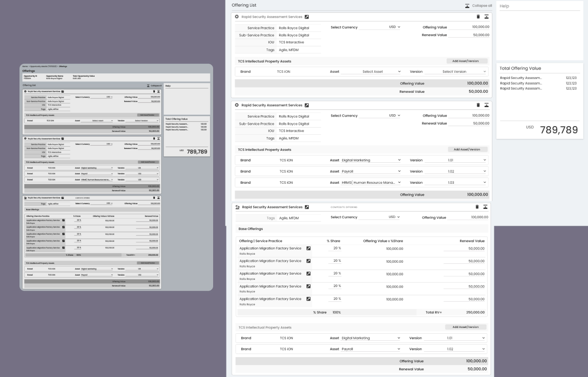Open link icon of last enlarged Application Migration row
588x377 pixels.
(x=308, y=299)
